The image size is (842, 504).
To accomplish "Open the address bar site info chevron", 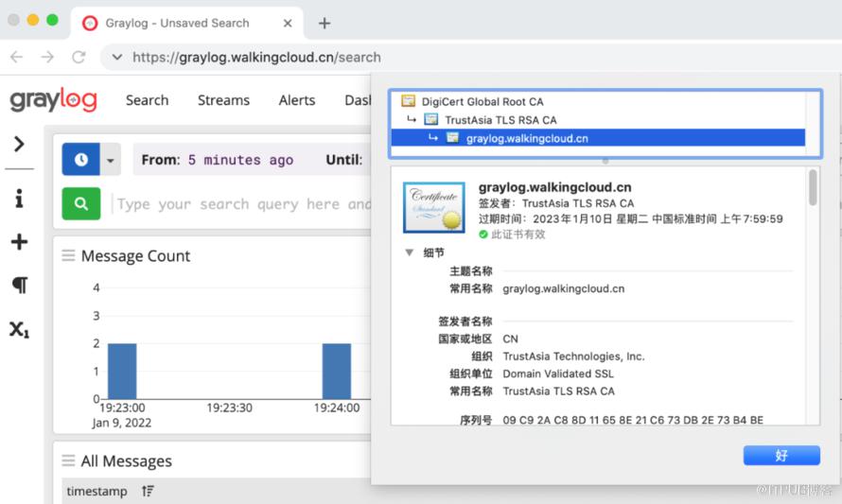I will [x=116, y=57].
